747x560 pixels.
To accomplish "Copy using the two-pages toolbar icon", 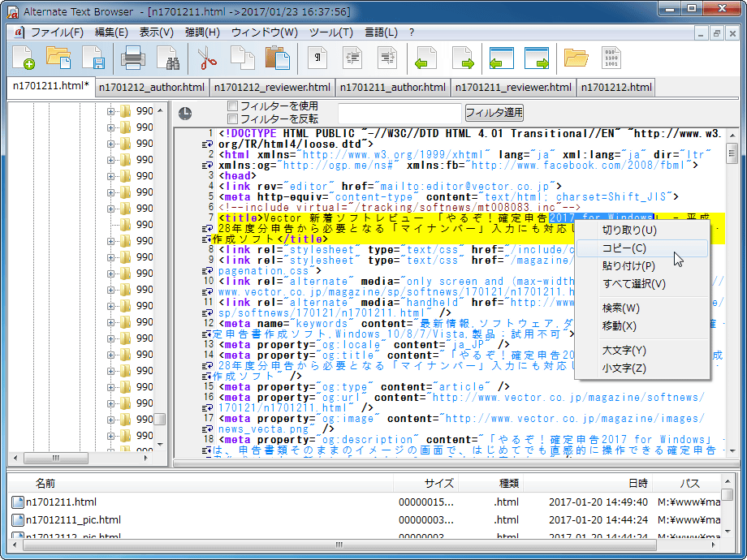I will point(243,58).
